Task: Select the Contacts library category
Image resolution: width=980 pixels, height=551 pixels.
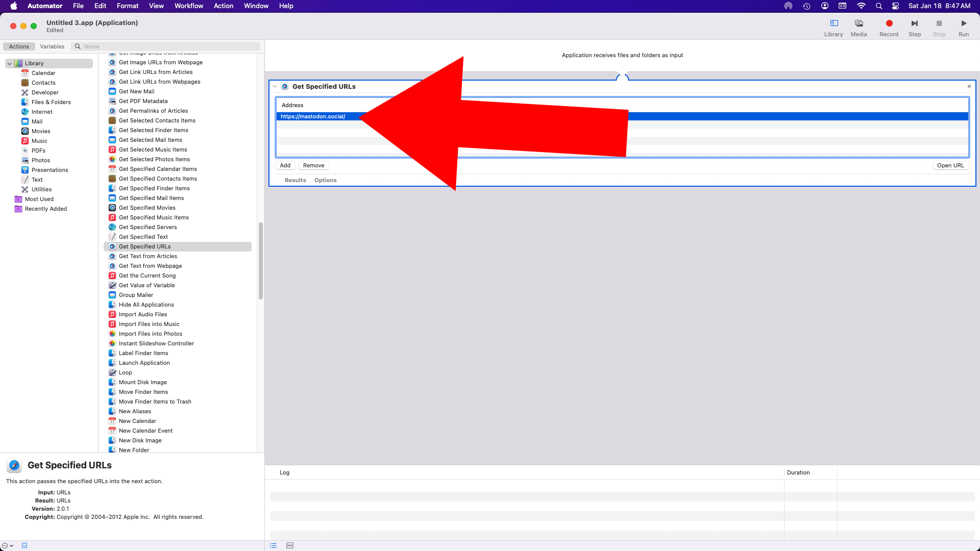Action: tap(43, 83)
